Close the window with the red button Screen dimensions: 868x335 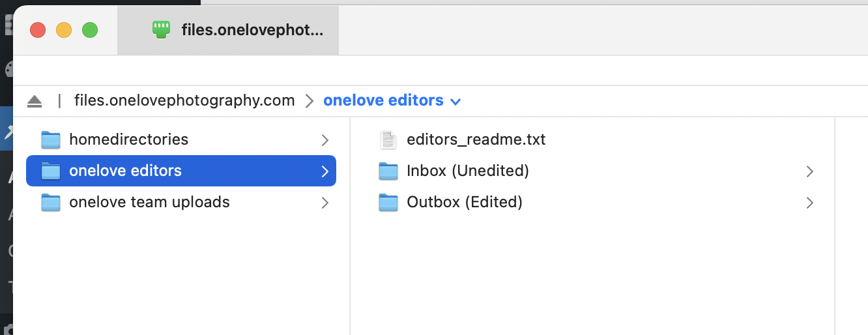(x=38, y=30)
